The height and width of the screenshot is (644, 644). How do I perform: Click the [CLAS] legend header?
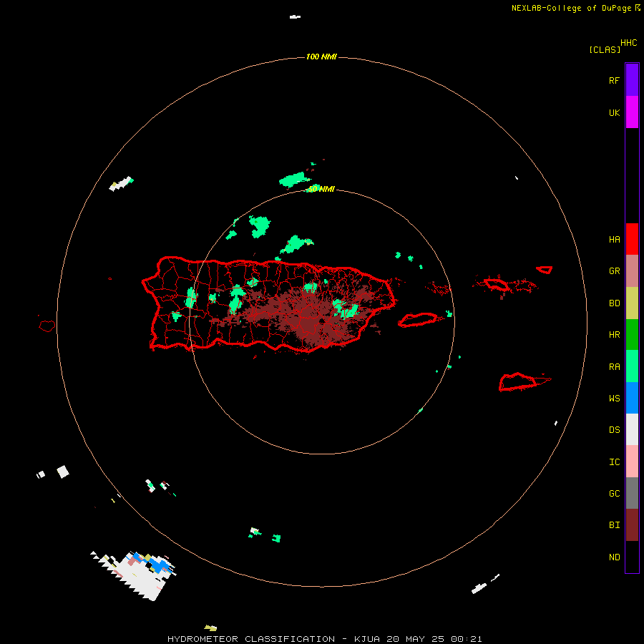tap(605, 49)
